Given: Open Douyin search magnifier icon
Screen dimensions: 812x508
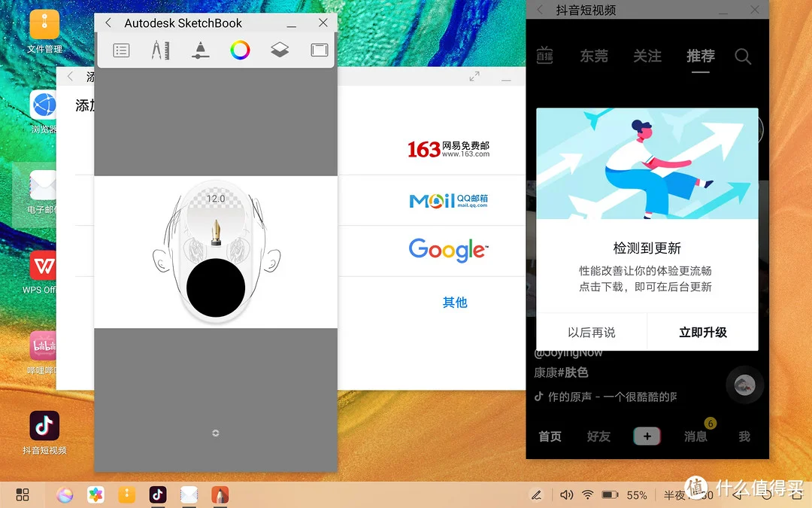Looking at the screenshot, I should pyautogui.click(x=743, y=56).
